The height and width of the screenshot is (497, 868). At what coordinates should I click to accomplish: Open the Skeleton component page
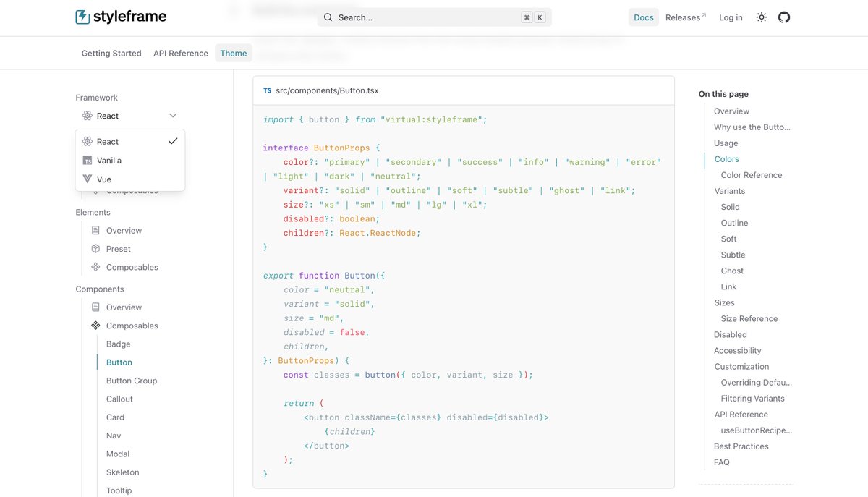(x=122, y=472)
